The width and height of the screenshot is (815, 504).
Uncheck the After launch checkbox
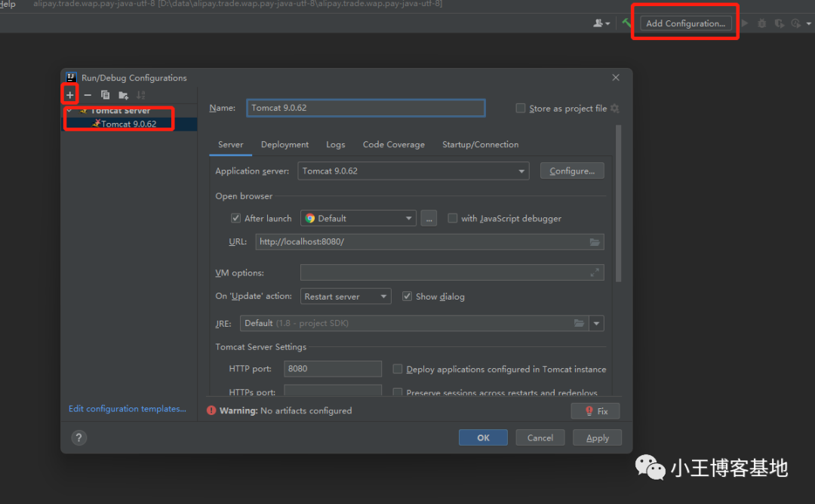(x=235, y=218)
